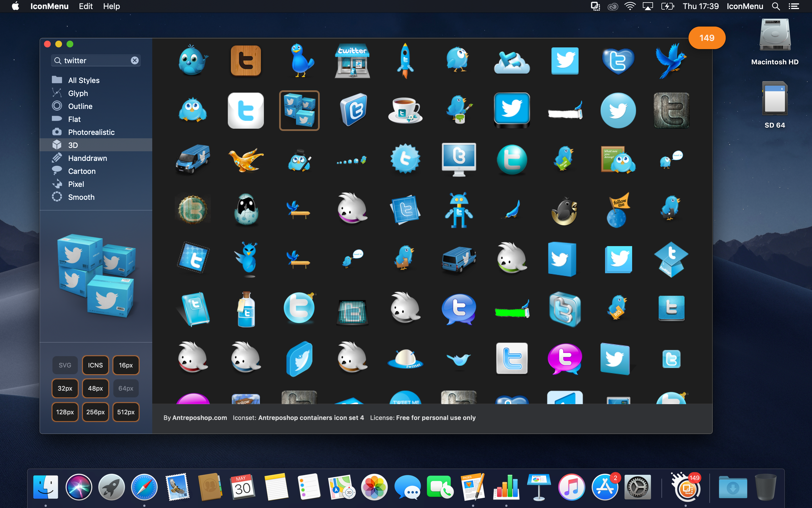
Task: Open the IconMenu application menu
Action: (49, 6)
